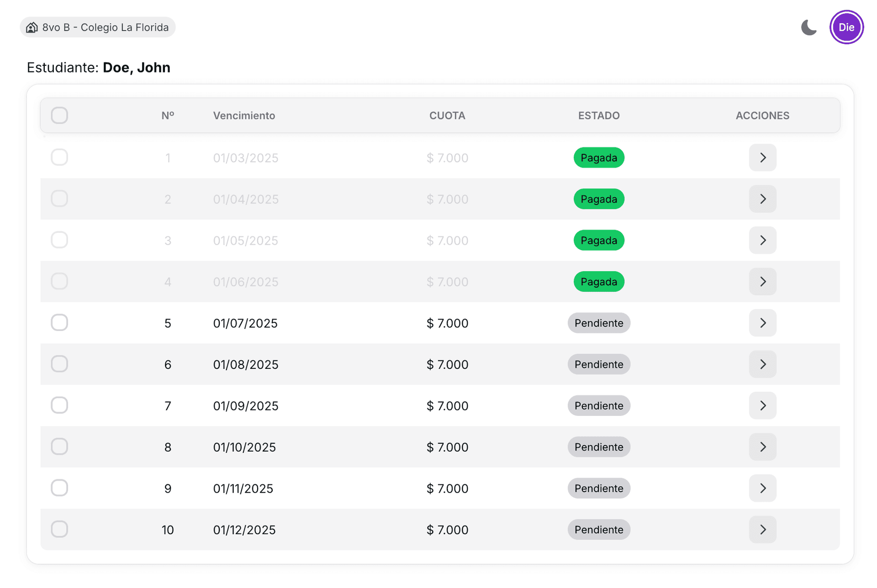This screenshot has height=588, width=877.
Task: Click the Pagada badge on row 2
Action: (599, 199)
